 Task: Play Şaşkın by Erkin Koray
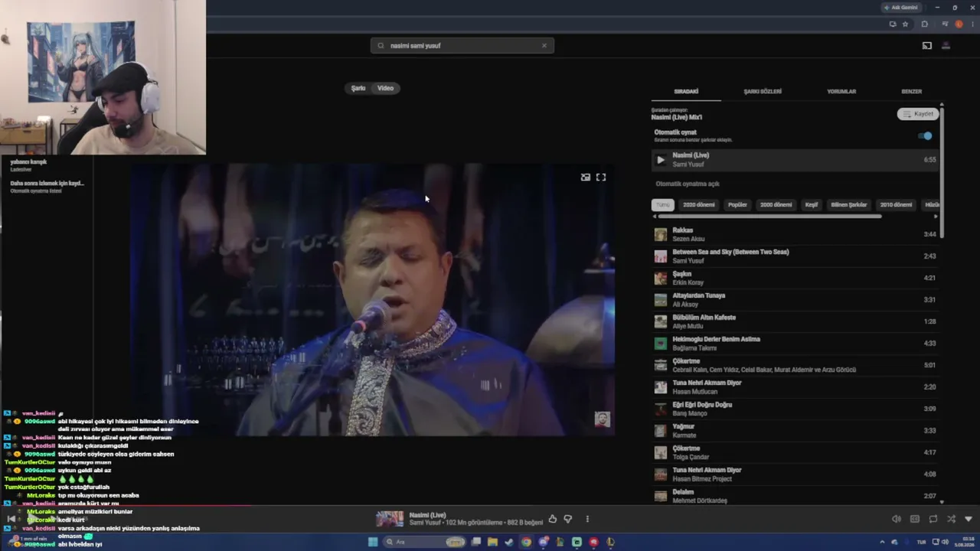795,278
